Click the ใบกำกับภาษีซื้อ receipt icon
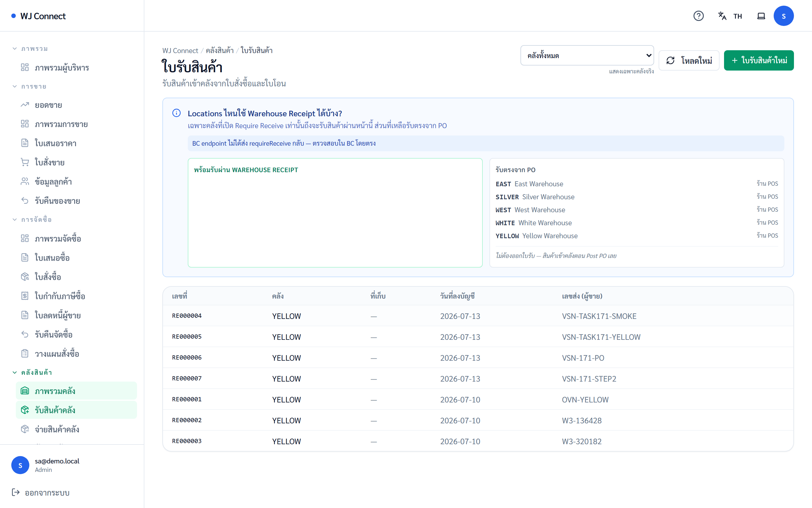The height and width of the screenshot is (508, 812). (x=25, y=296)
